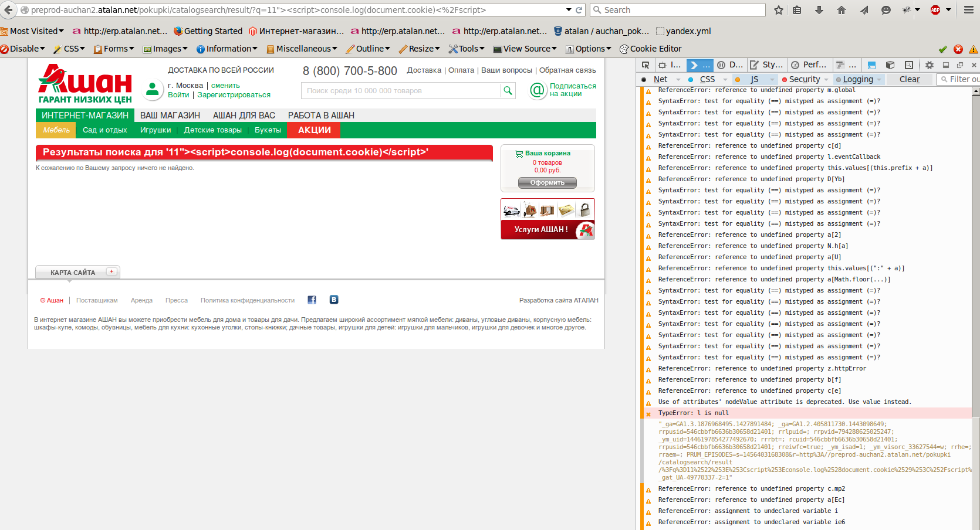Clear the console output
This screenshot has height=530, width=980.
[910, 79]
